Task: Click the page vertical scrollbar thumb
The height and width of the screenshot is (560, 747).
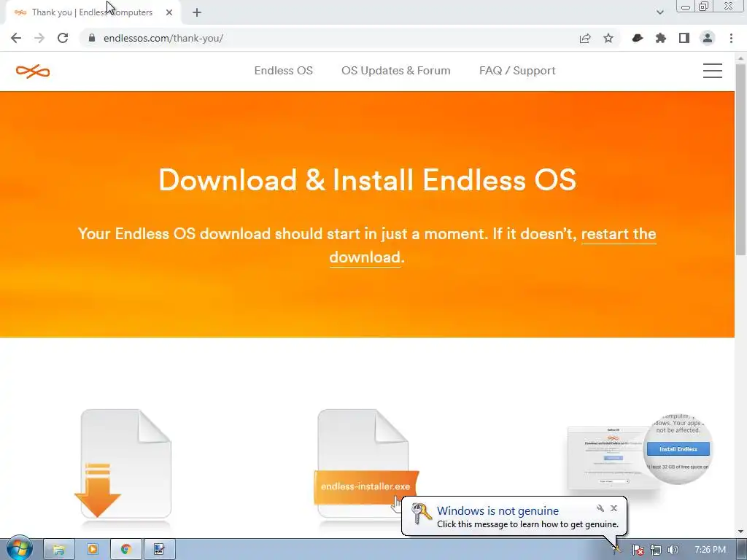Action: (740, 160)
